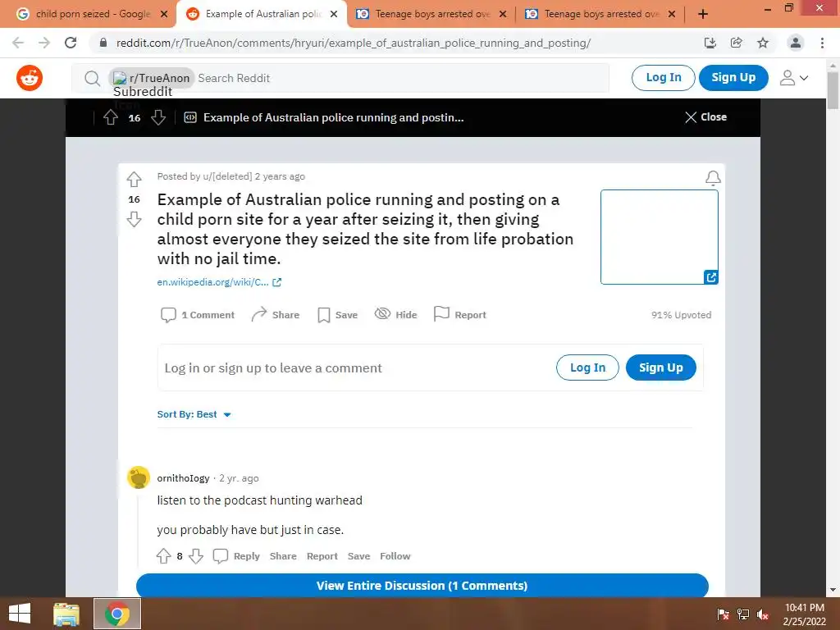Screen dimensions: 840x630
Task: Save the post with the Save bookmark
Action: [x=337, y=315]
